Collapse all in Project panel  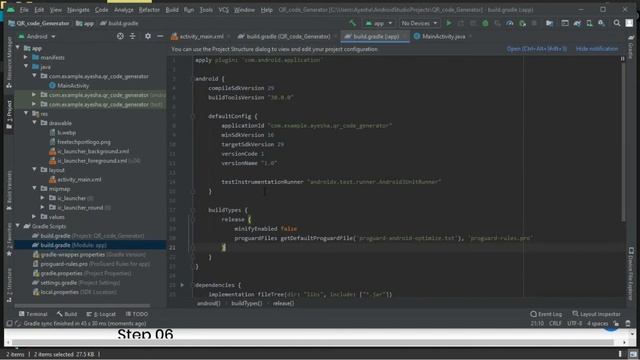(x=133, y=36)
